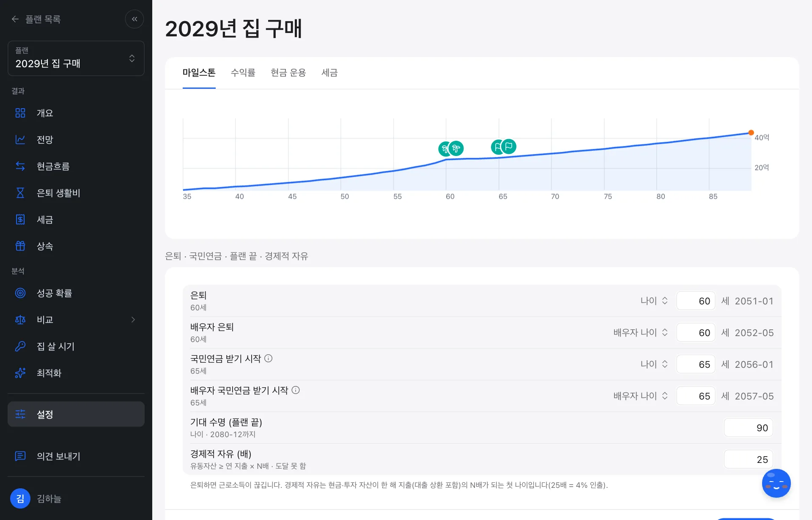Click the 집 살 시기 key icon
The image size is (812, 520).
click(20, 346)
